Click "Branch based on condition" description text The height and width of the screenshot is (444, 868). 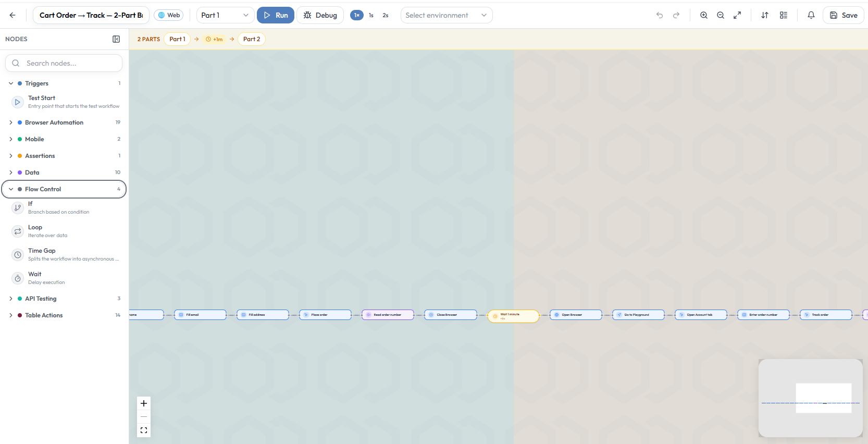(59, 212)
